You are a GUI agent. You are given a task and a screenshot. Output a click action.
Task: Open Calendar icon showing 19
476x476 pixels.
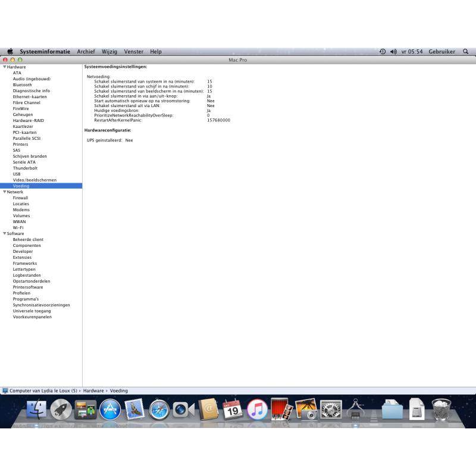click(x=233, y=409)
